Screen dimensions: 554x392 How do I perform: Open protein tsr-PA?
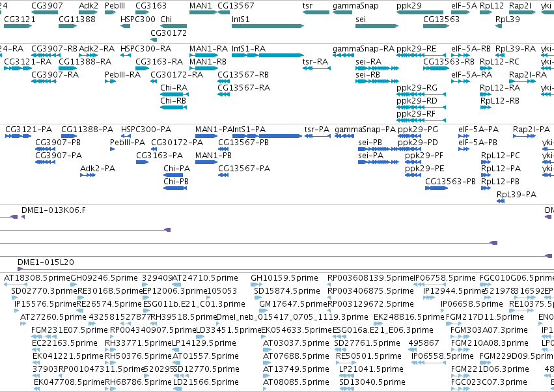pos(317,130)
